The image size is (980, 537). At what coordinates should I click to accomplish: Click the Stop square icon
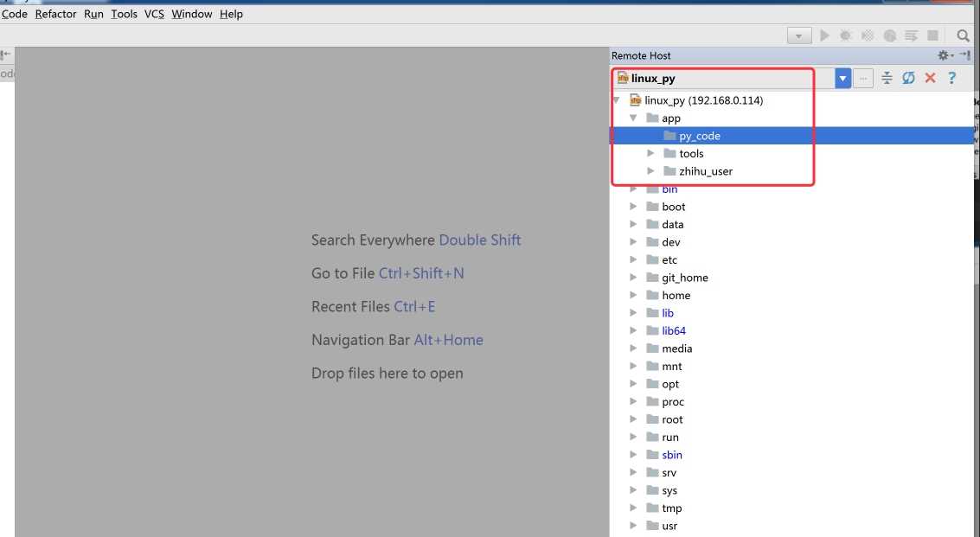(932, 35)
